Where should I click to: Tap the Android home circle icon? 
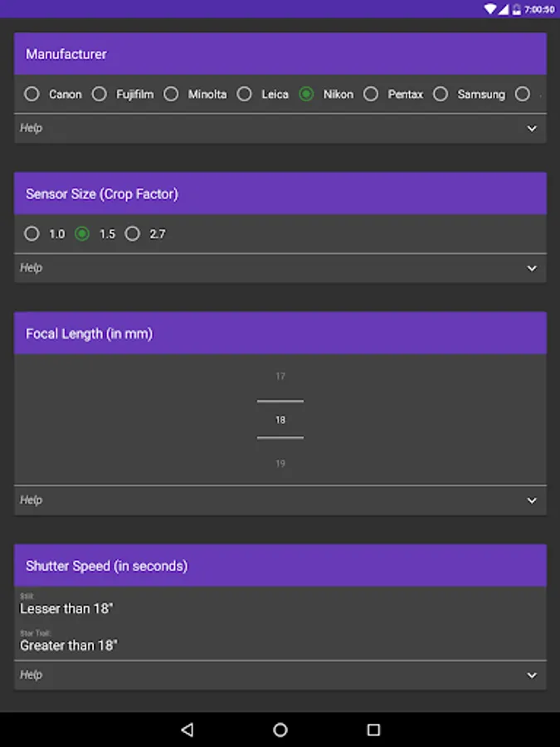280,730
